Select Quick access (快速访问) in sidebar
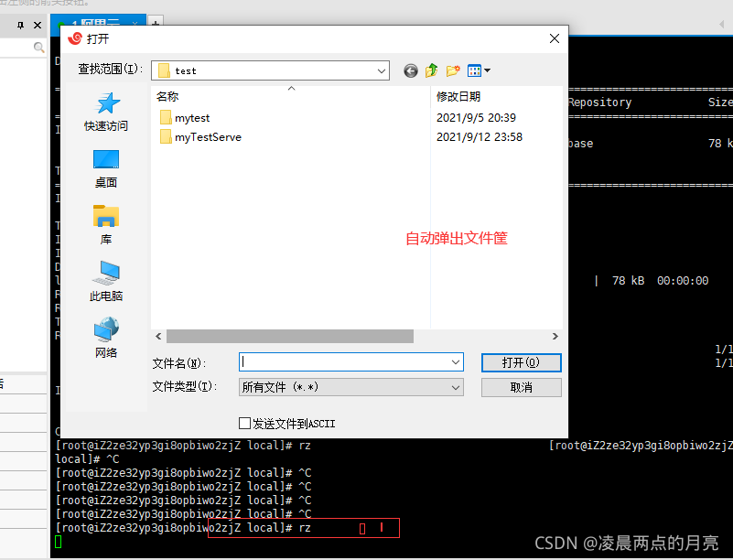This screenshot has width=733, height=560. pyautogui.click(x=106, y=112)
